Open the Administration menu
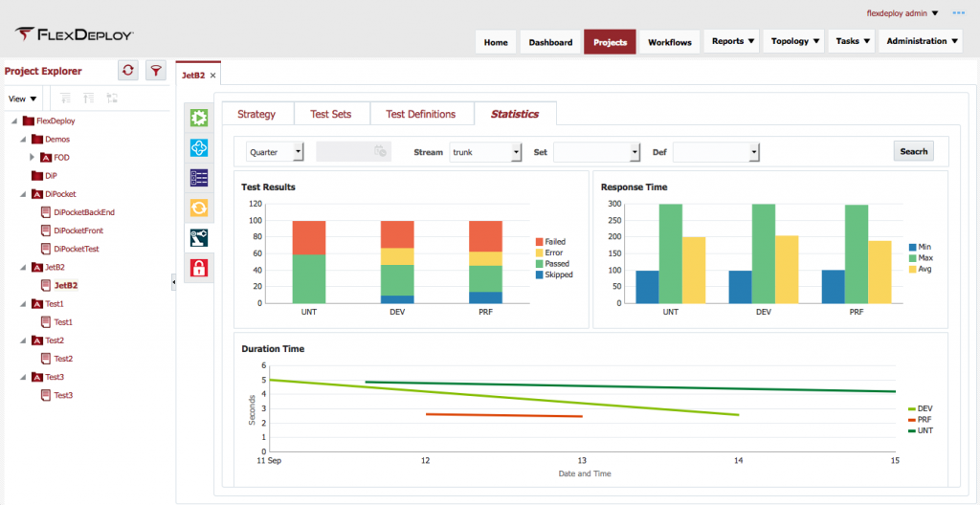The height and width of the screenshot is (505, 980). (x=921, y=41)
